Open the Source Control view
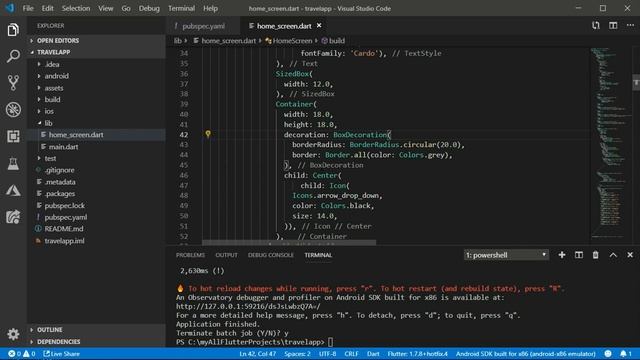Viewport: 640px width, 360px height. (x=13, y=82)
